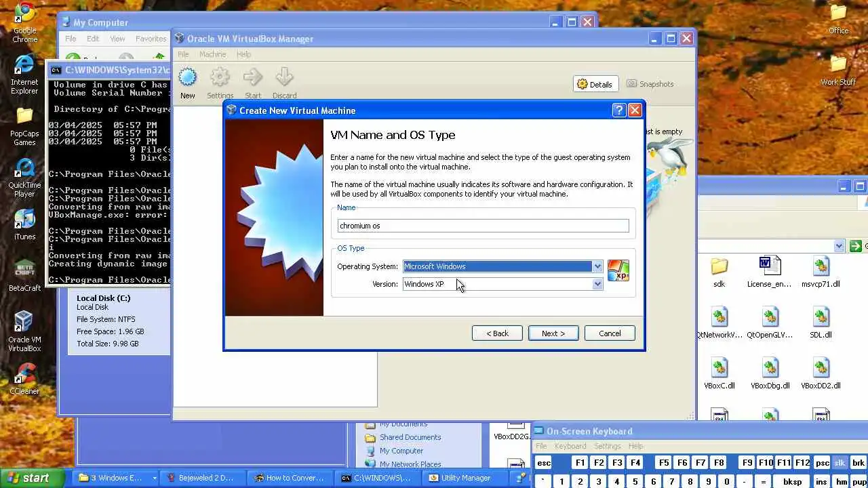Click the F5 key on On-Screen Keyboard

tap(664, 463)
